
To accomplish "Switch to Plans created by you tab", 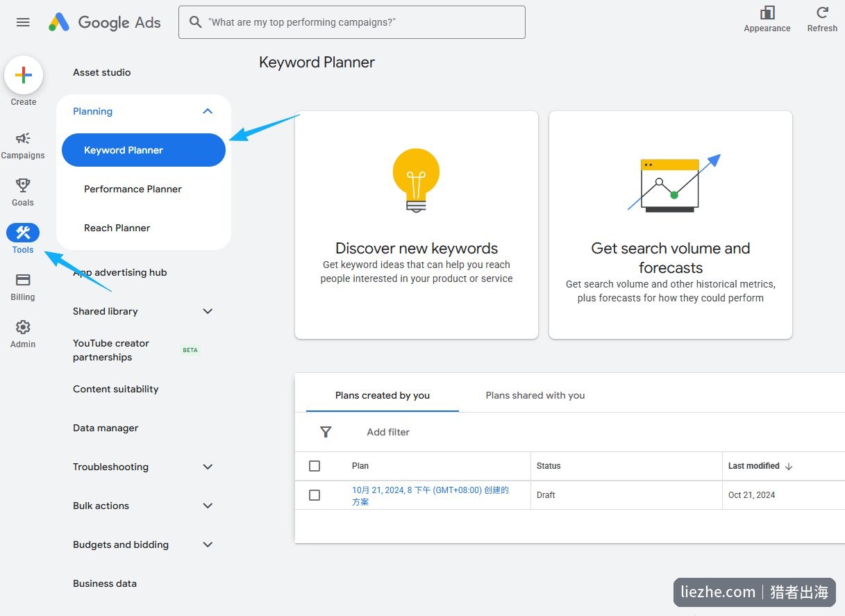I will pyautogui.click(x=383, y=395).
